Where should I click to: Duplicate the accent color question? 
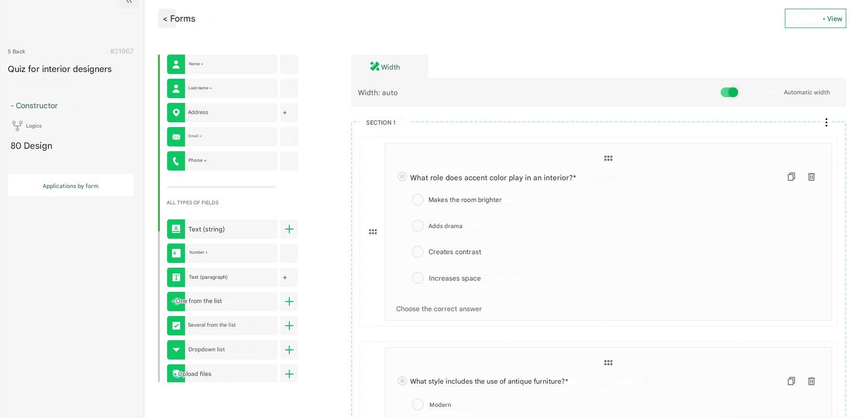791,177
